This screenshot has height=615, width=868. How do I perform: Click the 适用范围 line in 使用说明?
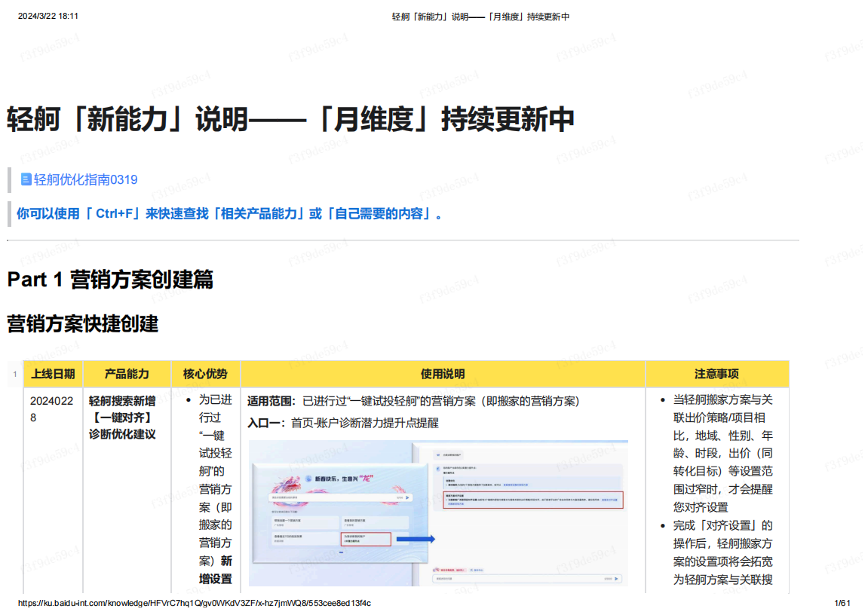(x=413, y=402)
